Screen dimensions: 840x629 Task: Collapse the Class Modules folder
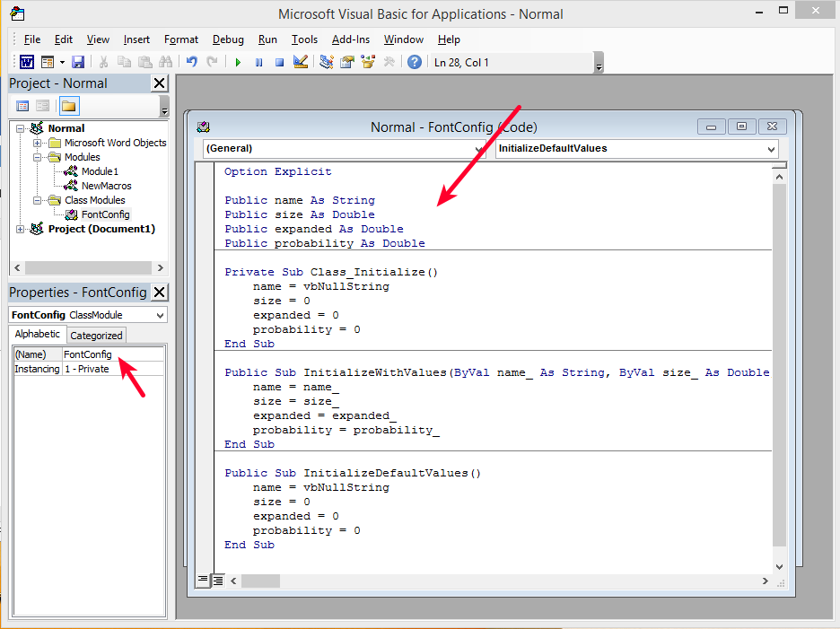(x=37, y=200)
